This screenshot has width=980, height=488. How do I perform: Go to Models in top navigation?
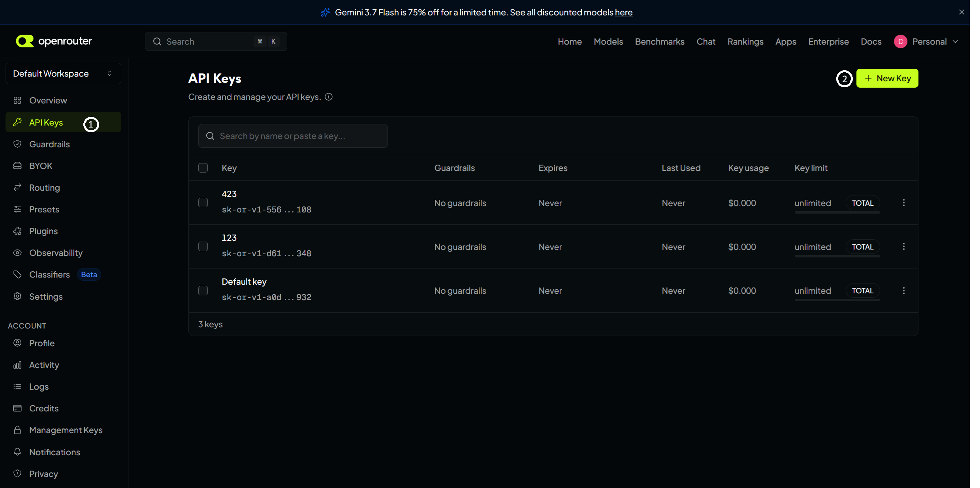[x=608, y=41]
